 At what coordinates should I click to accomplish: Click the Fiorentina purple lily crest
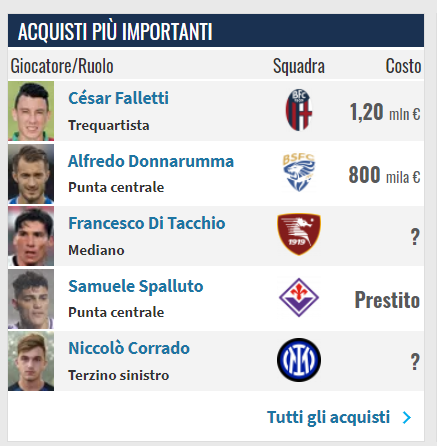click(299, 297)
